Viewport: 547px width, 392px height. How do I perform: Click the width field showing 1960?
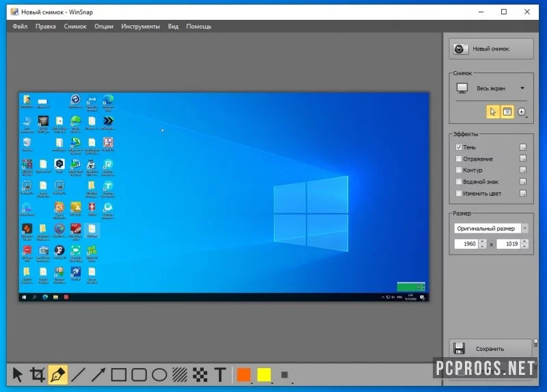click(467, 244)
